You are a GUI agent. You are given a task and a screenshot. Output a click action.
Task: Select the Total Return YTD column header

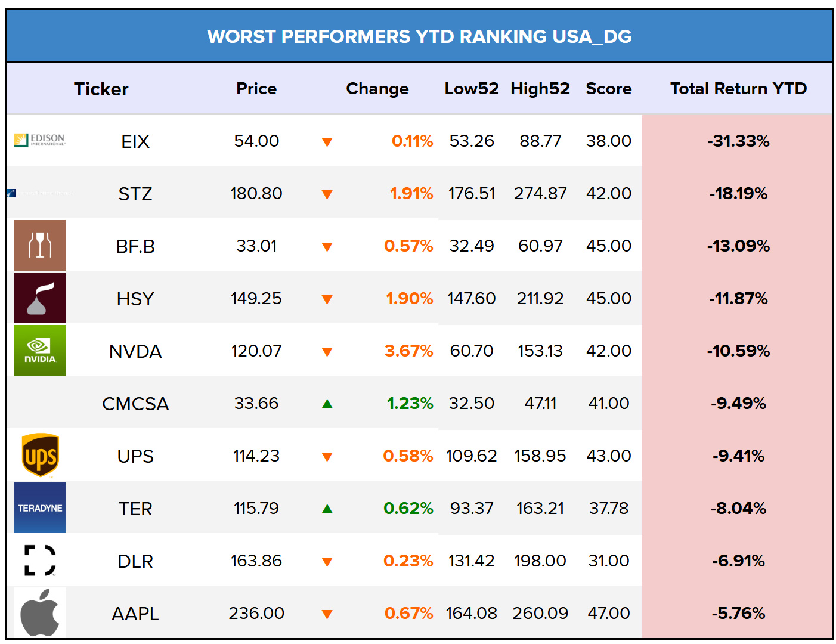click(x=738, y=89)
